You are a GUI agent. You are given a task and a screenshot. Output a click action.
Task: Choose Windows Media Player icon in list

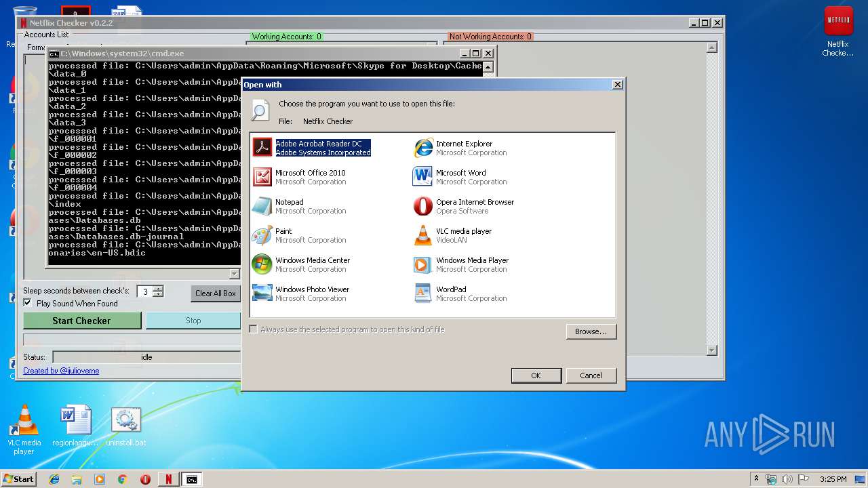pos(423,264)
